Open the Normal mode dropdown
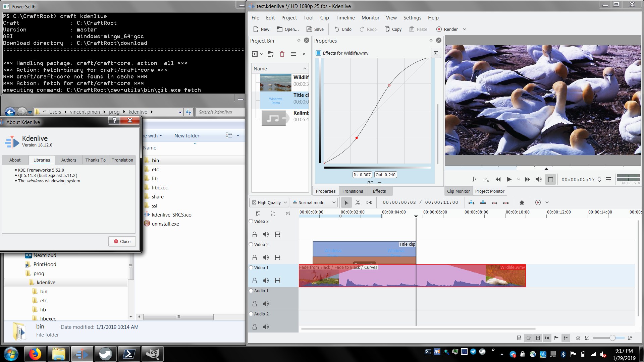Viewport: 644px width, 362px height. pyautogui.click(x=314, y=202)
